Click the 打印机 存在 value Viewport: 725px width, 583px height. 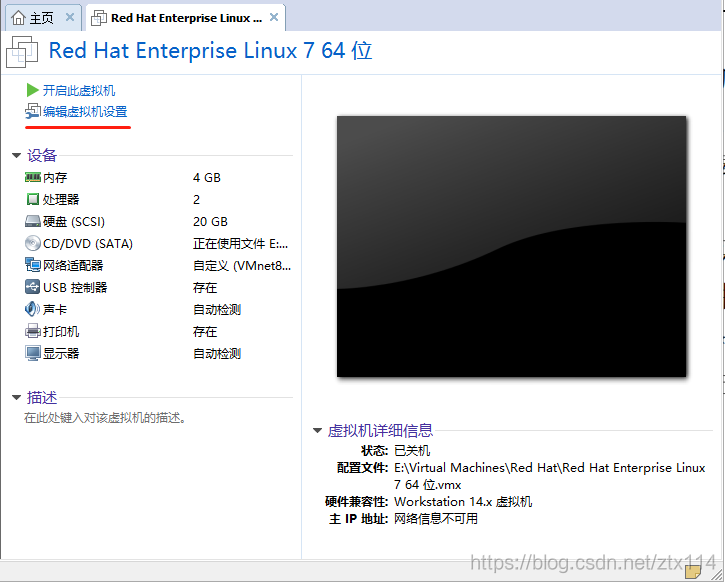(x=205, y=331)
